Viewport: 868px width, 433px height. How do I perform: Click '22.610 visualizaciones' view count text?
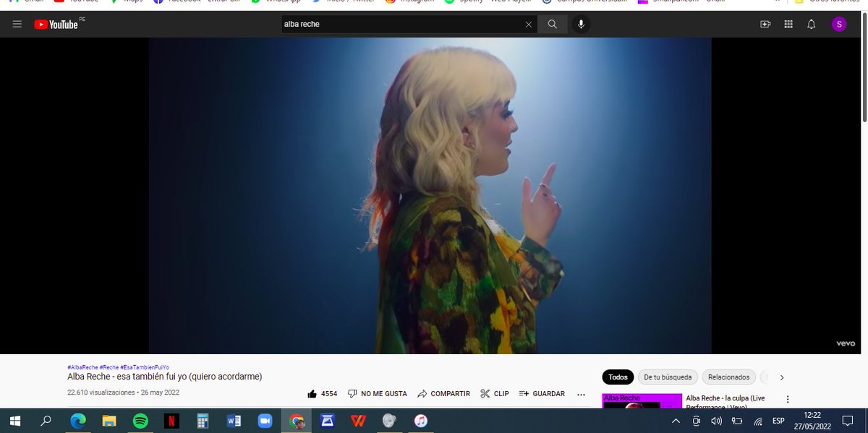pos(101,393)
